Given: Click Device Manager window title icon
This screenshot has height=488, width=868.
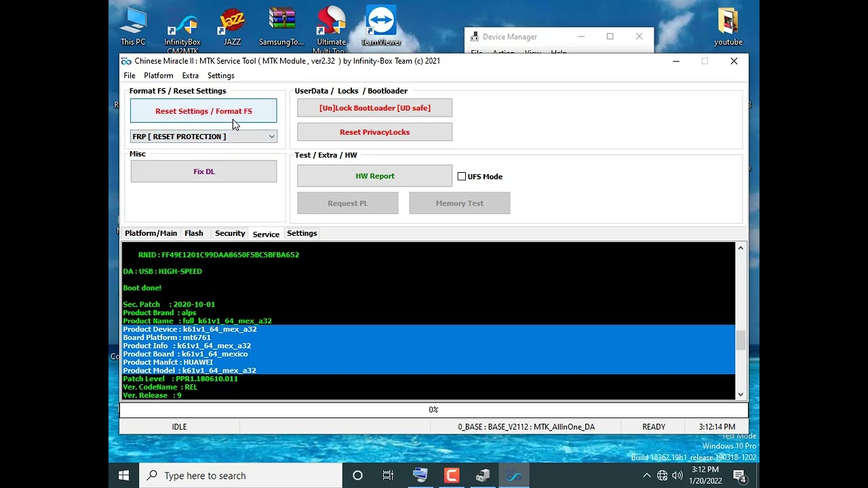Looking at the screenshot, I should [475, 37].
